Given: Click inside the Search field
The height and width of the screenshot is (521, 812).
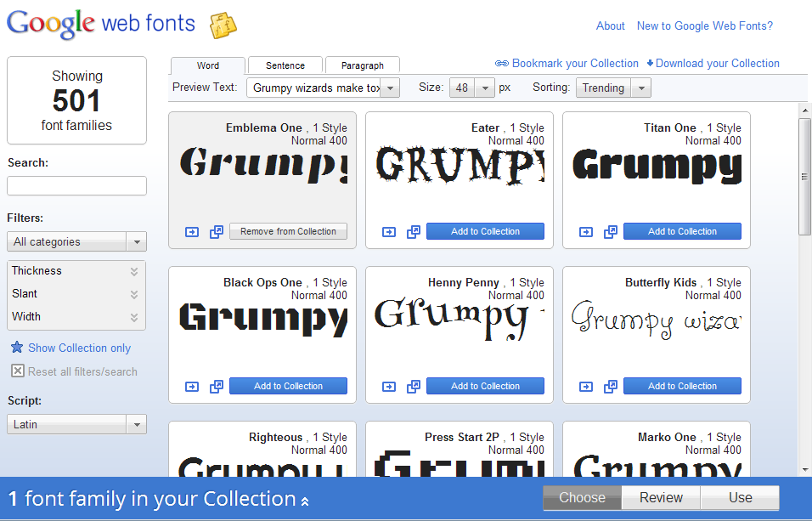Looking at the screenshot, I should point(76,185).
